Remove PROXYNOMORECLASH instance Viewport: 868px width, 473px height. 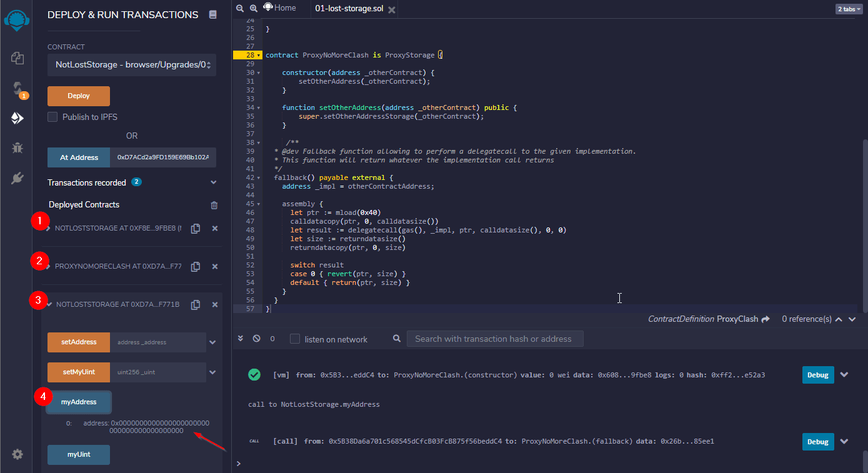(x=215, y=267)
